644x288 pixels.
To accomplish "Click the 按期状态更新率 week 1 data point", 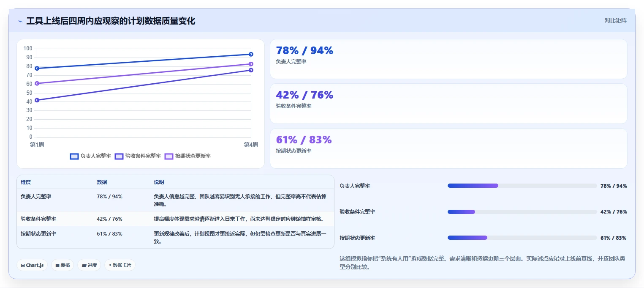I will [x=37, y=83].
